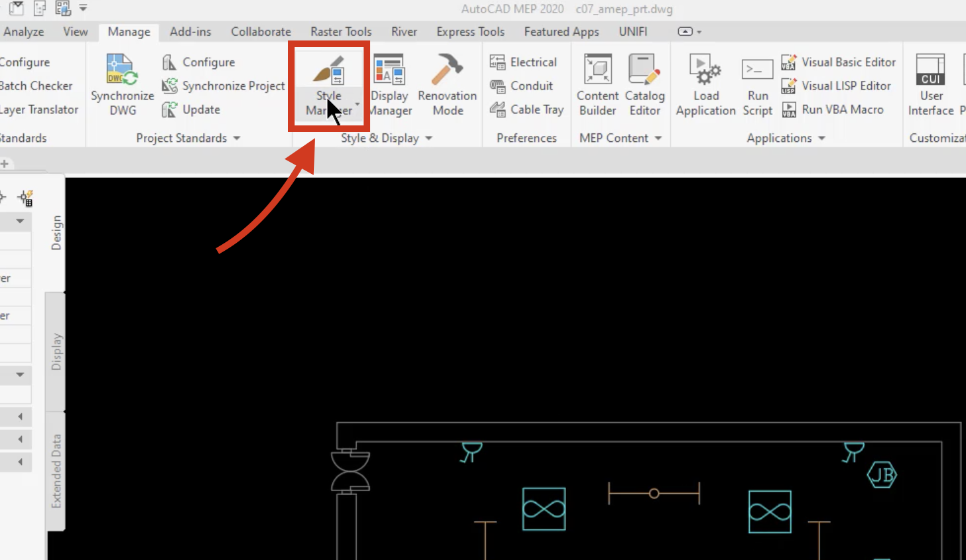This screenshot has width=966, height=560.
Task: Open the Catalog Editor
Action: (x=644, y=85)
